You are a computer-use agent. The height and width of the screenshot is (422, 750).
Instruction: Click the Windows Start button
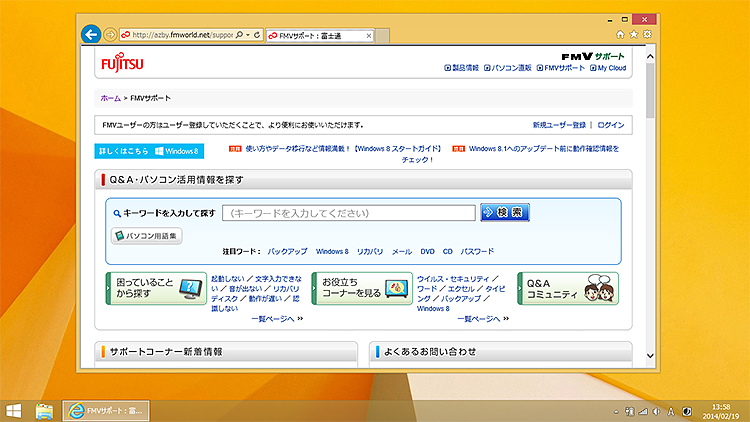pyautogui.click(x=15, y=410)
